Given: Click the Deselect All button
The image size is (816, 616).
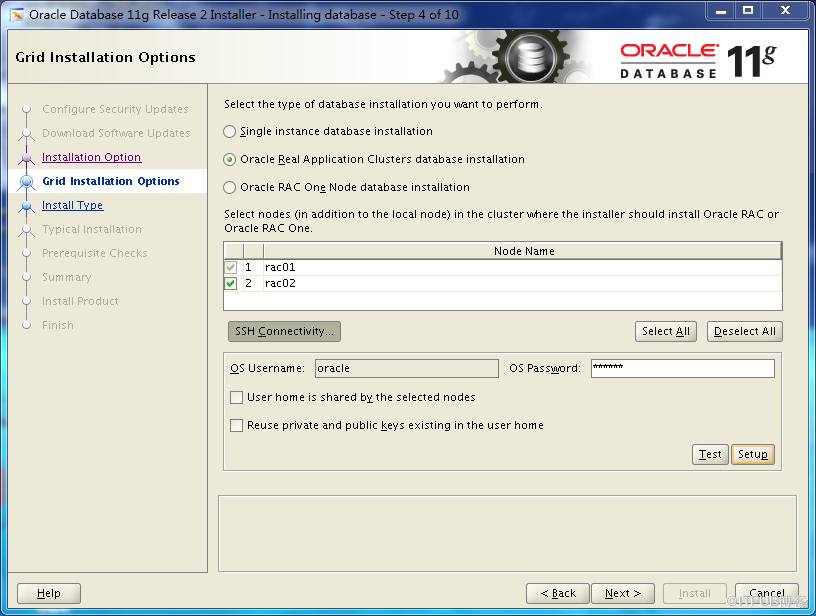Looking at the screenshot, I should tap(745, 331).
